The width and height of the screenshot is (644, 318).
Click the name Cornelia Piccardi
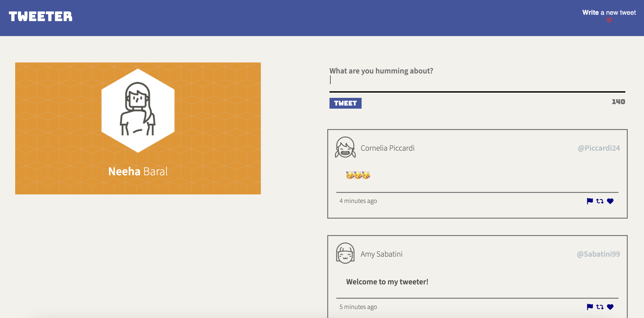click(x=387, y=148)
